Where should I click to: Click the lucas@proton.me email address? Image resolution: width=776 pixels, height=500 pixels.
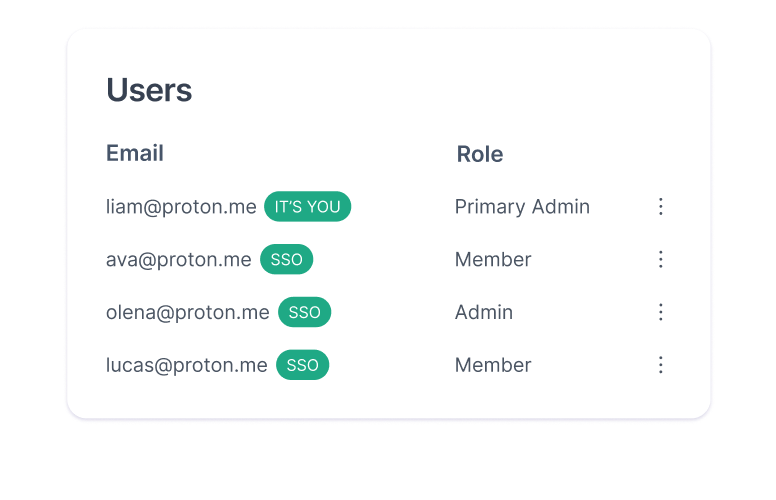click(x=186, y=365)
